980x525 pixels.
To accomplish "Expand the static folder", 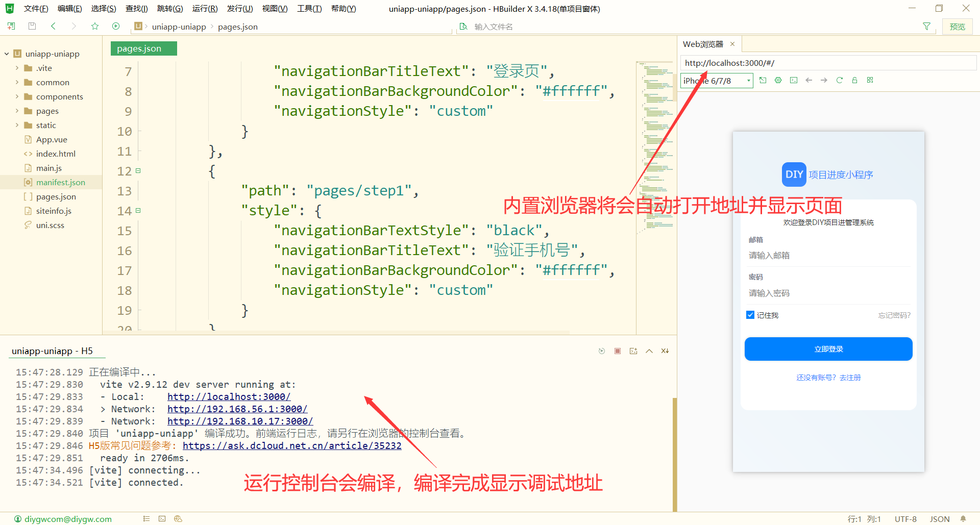I will 17,125.
